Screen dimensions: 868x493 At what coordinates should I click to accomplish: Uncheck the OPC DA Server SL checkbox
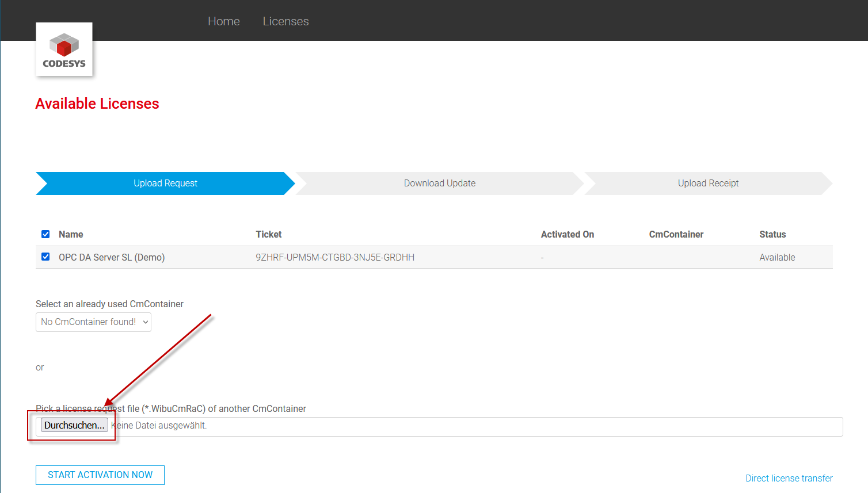(45, 257)
